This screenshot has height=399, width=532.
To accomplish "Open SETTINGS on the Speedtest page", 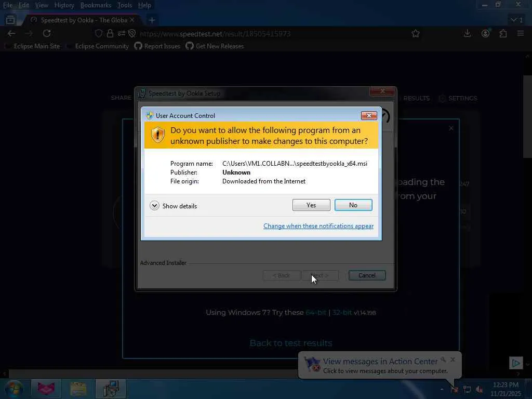I will 458,98.
